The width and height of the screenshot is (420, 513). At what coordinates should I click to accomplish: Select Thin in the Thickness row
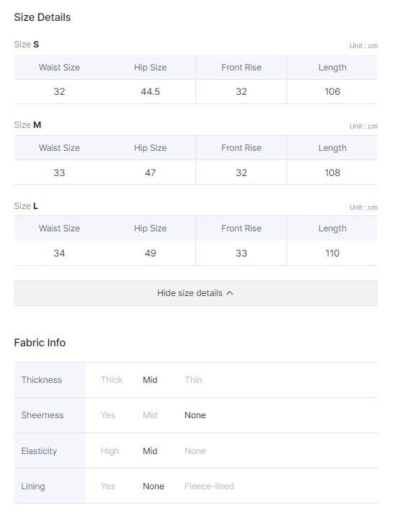(193, 380)
